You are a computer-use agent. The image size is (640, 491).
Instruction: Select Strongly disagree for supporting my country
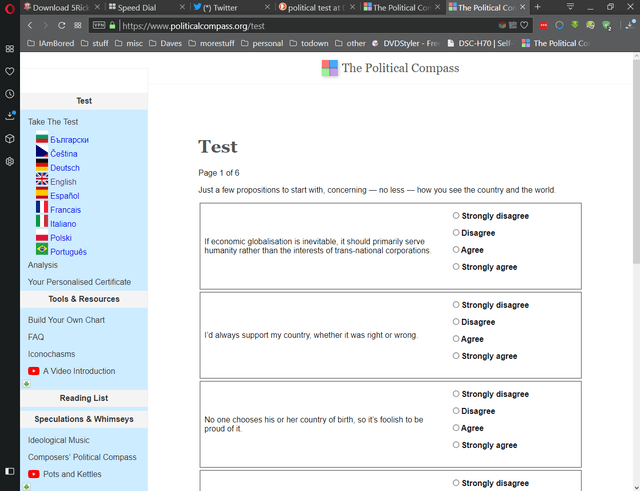pyautogui.click(x=456, y=304)
